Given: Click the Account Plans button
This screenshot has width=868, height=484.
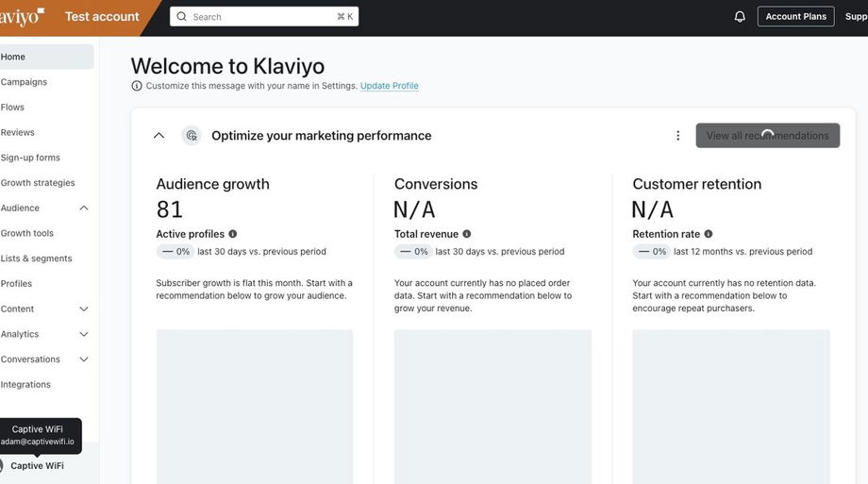Looking at the screenshot, I should 795,17.
